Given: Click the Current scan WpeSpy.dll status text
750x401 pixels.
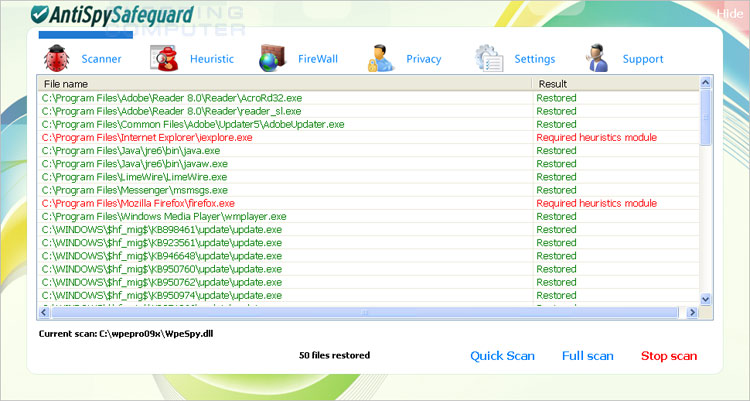Looking at the screenshot, I should click(126, 334).
